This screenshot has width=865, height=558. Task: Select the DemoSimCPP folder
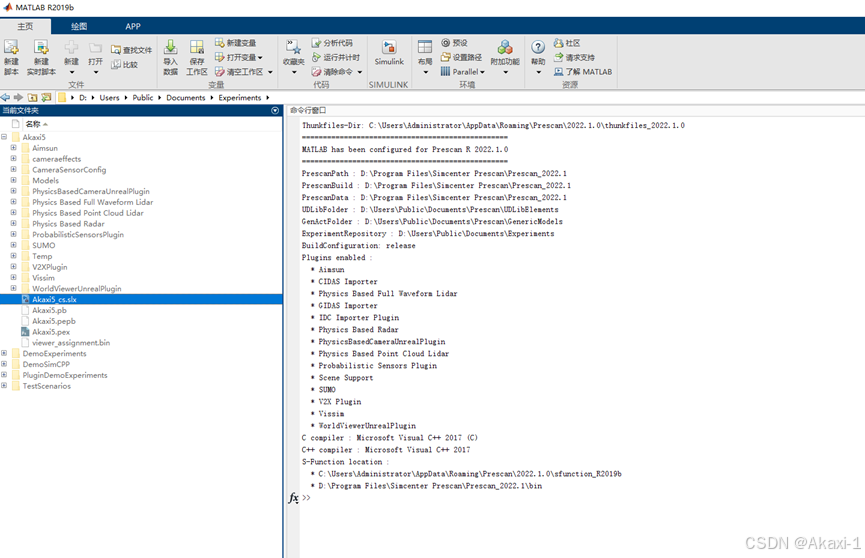[46, 364]
